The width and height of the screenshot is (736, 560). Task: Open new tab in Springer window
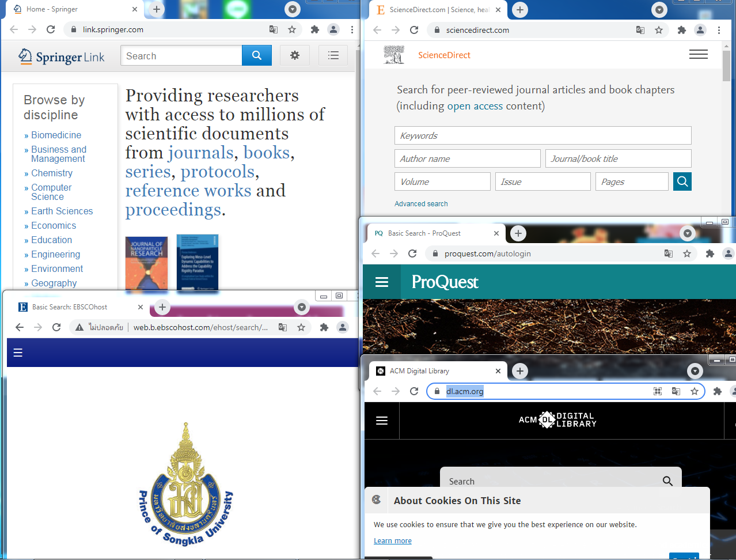click(x=157, y=9)
